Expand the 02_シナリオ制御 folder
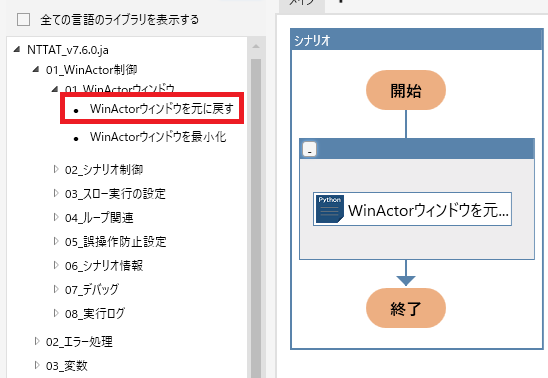 [x=56, y=169]
